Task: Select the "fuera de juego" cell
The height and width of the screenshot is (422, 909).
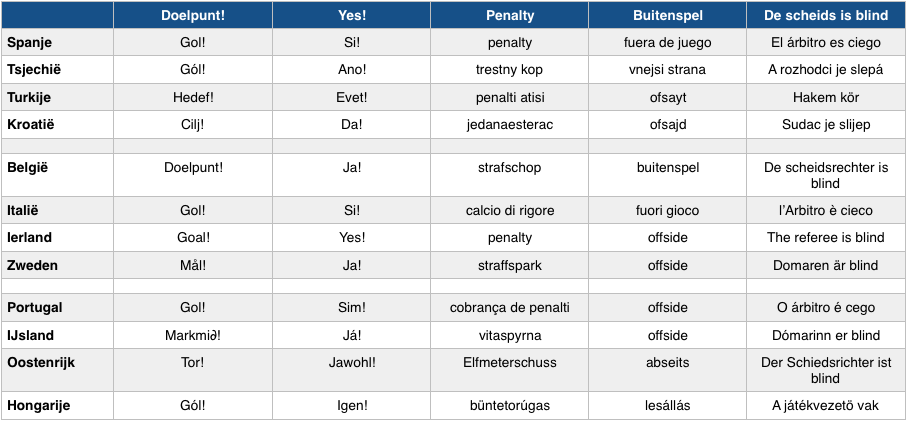Action: tap(667, 43)
